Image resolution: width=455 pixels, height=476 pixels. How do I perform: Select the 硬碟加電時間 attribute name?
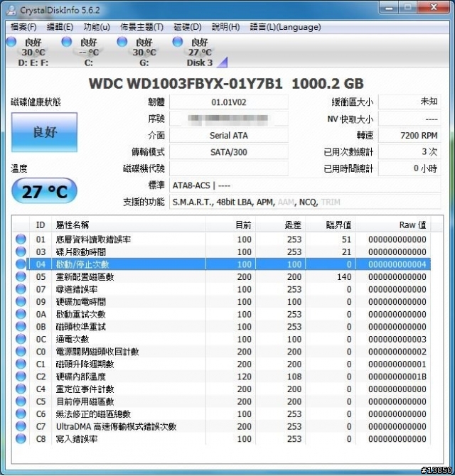click(81, 302)
